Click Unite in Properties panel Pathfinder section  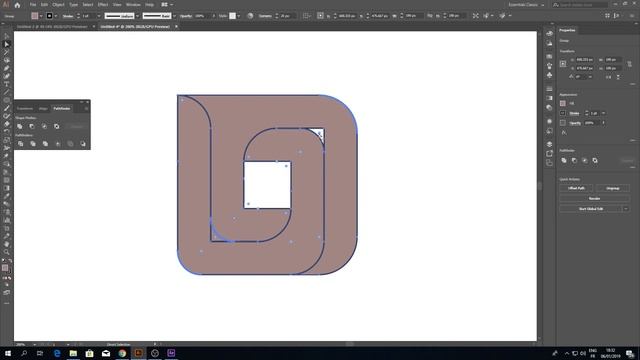pos(564,160)
